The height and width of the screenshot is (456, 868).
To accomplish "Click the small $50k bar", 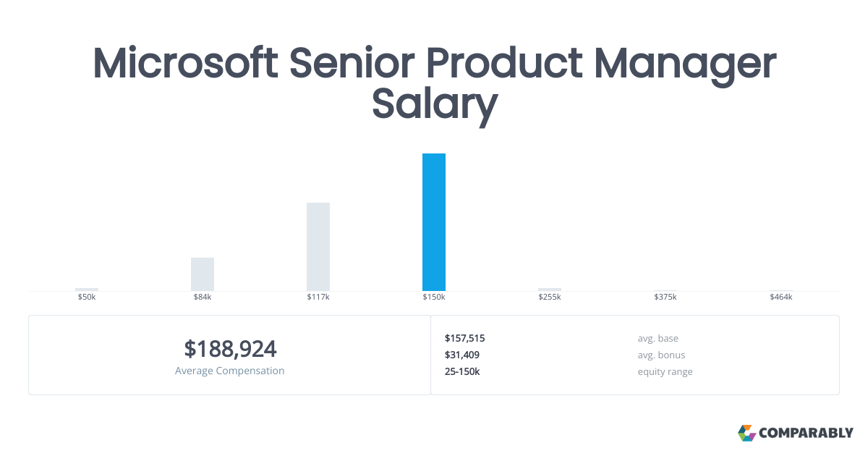I will (x=87, y=290).
